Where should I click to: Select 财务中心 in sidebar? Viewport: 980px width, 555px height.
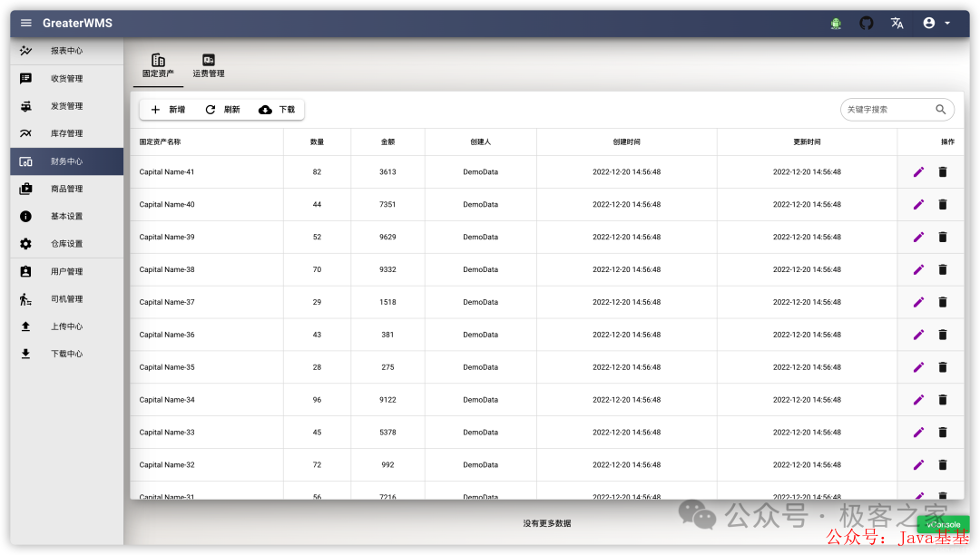click(x=67, y=161)
